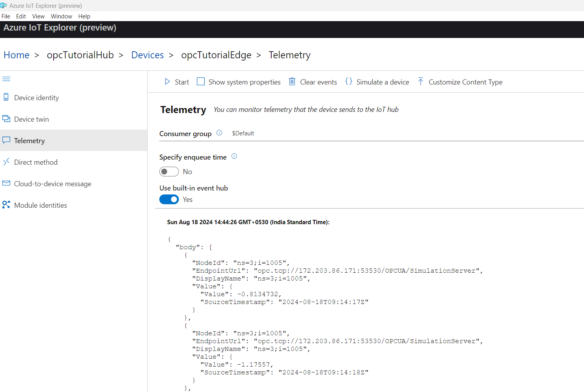Open Device twin label in sidebar

coord(32,119)
